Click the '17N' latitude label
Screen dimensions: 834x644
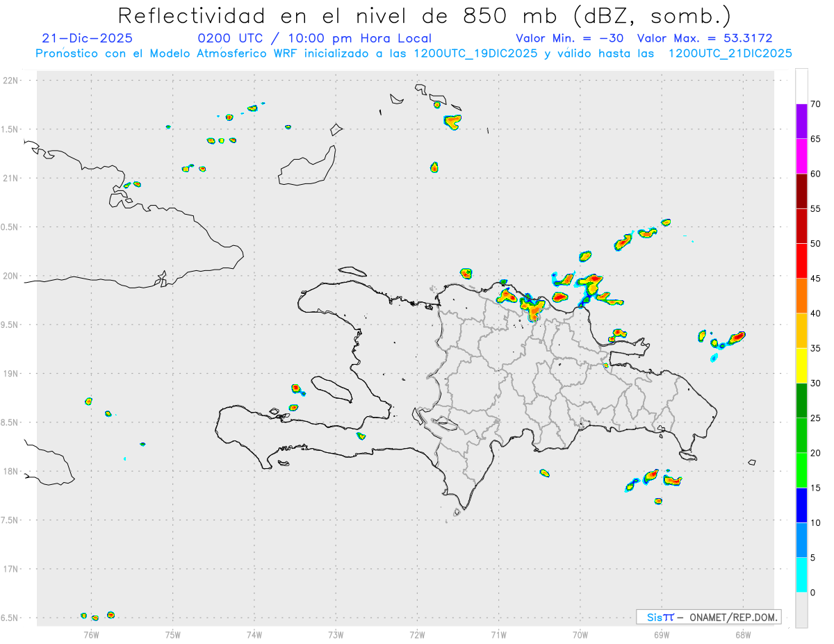pyautogui.click(x=12, y=569)
